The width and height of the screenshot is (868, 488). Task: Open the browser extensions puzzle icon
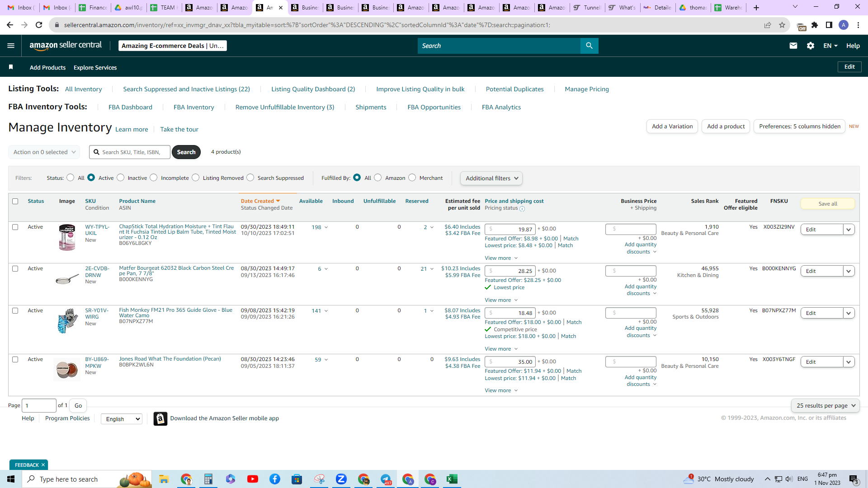point(815,25)
